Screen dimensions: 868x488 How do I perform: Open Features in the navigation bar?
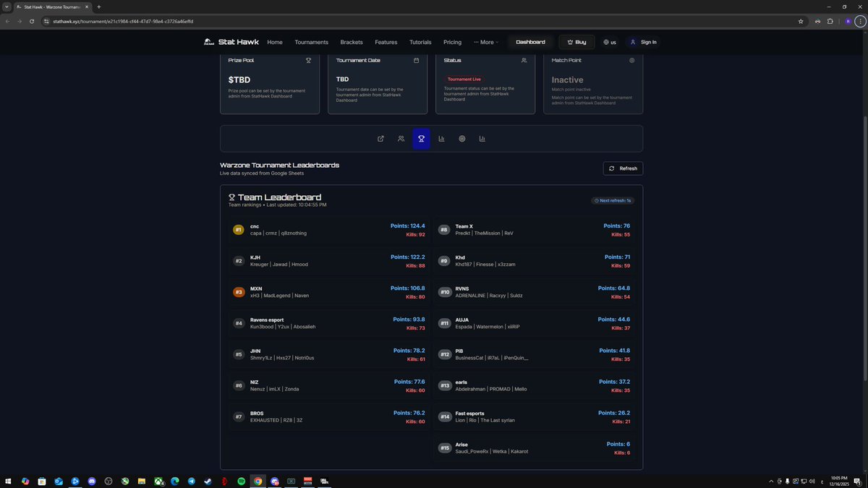tap(386, 42)
